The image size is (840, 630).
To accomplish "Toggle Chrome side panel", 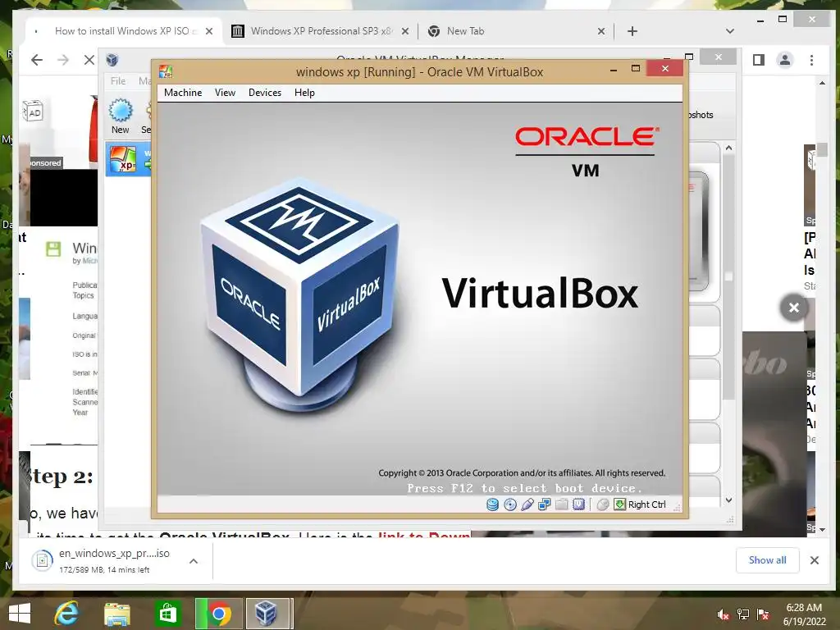I will [x=759, y=60].
